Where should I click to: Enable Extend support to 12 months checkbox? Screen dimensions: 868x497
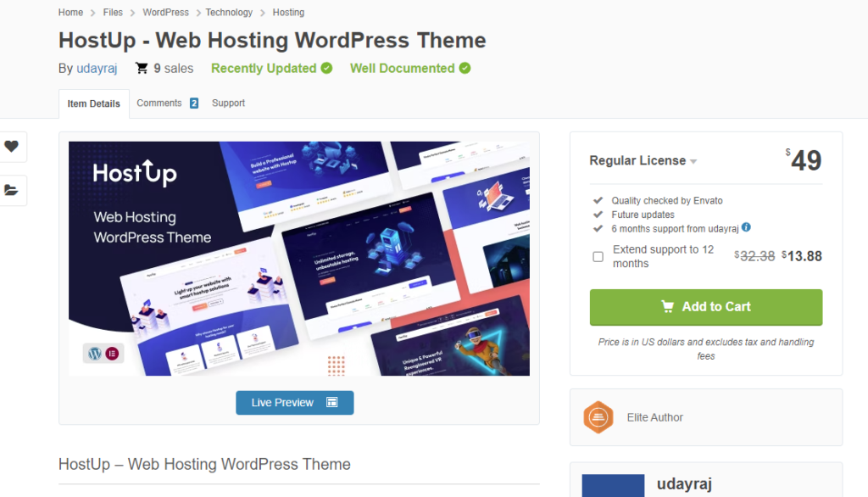tap(598, 257)
